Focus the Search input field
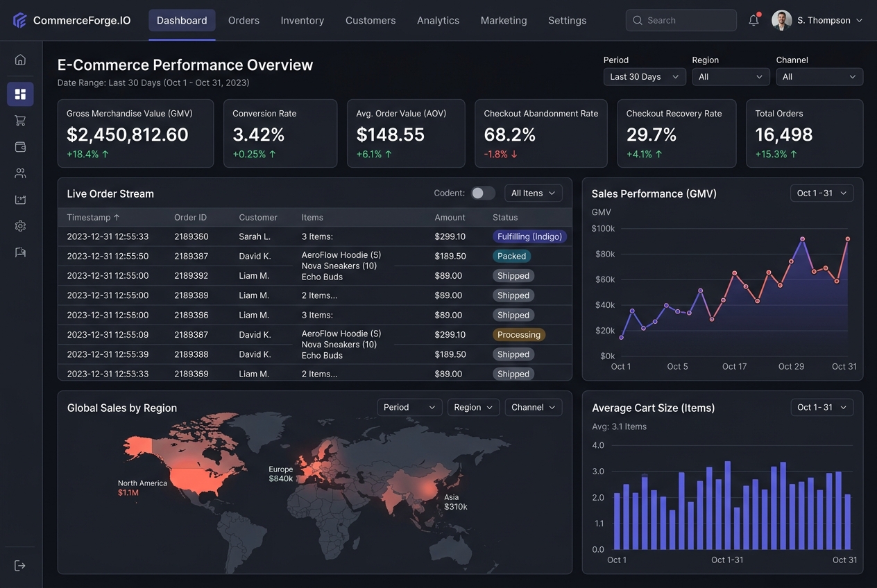 click(x=681, y=20)
